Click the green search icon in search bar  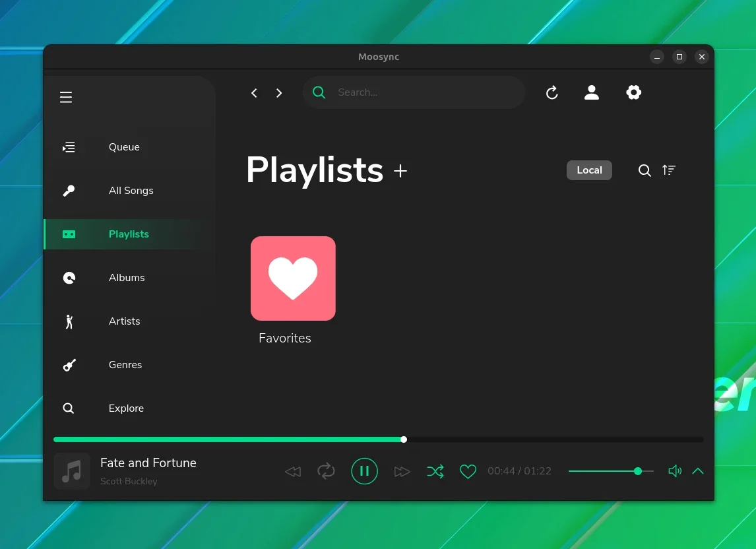point(319,92)
